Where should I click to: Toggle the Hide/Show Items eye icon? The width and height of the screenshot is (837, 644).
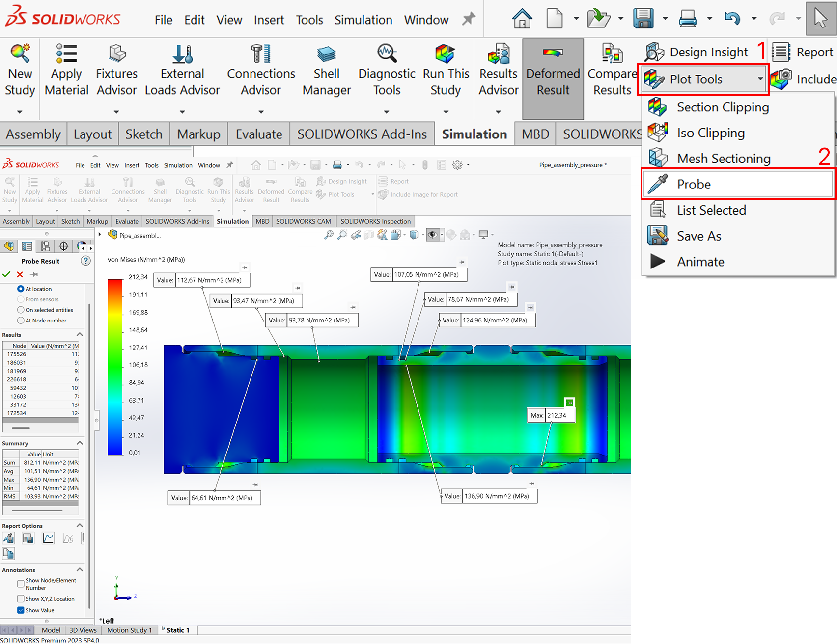click(432, 235)
